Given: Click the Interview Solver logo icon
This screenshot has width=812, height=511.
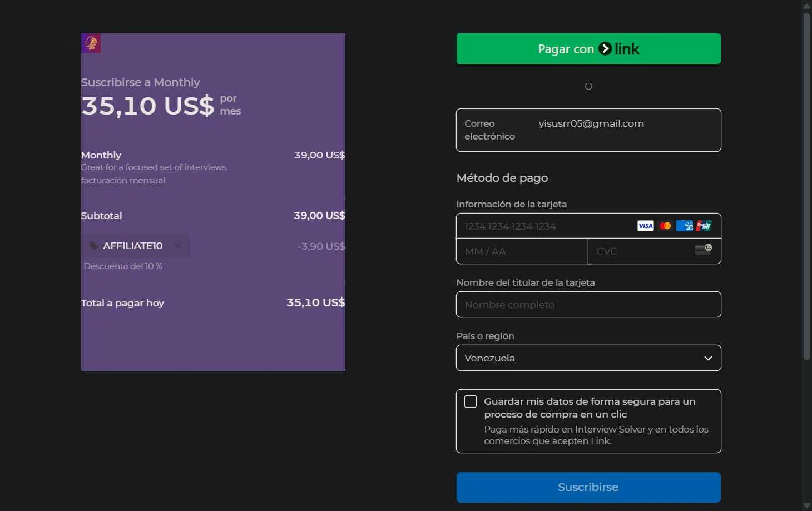Looking at the screenshot, I should click(x=91, y=43).
